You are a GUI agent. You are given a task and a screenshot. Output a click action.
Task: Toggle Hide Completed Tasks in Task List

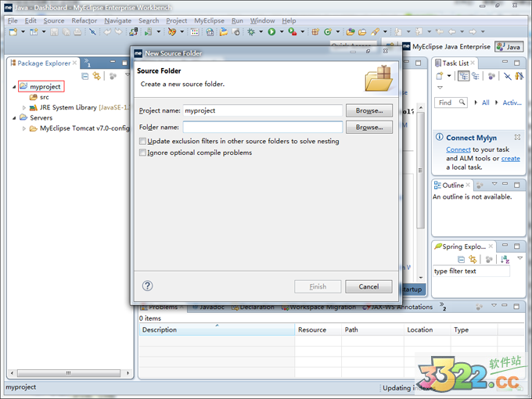pos(507,76)
